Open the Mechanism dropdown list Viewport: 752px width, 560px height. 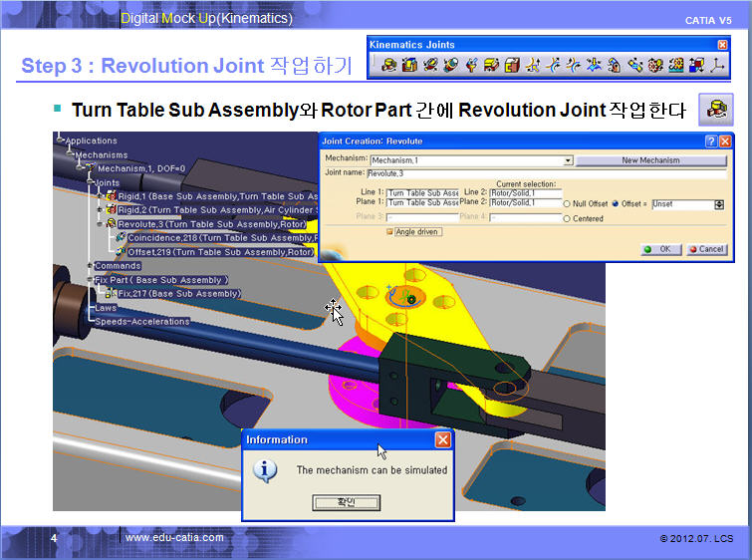coord(568,160)
